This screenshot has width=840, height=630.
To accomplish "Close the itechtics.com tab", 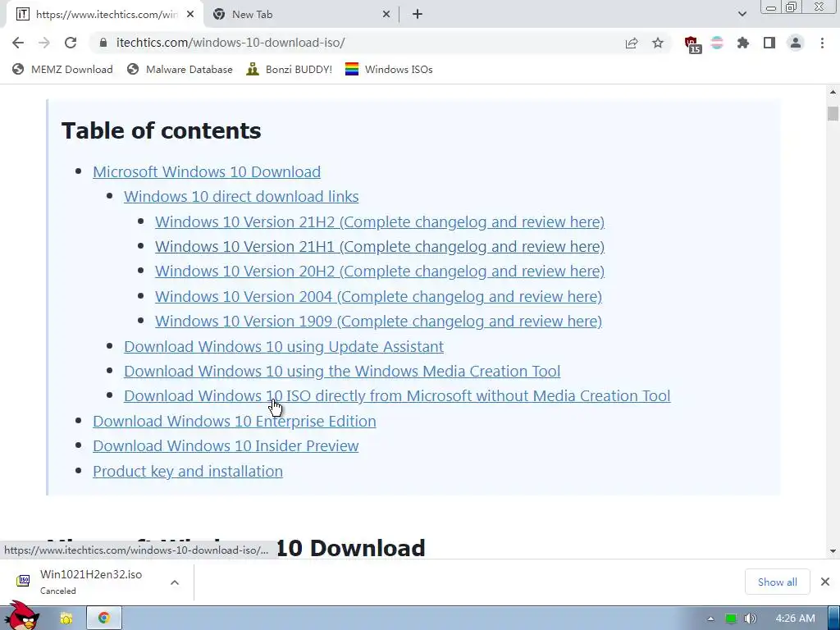I will click(x=190, y=15).
